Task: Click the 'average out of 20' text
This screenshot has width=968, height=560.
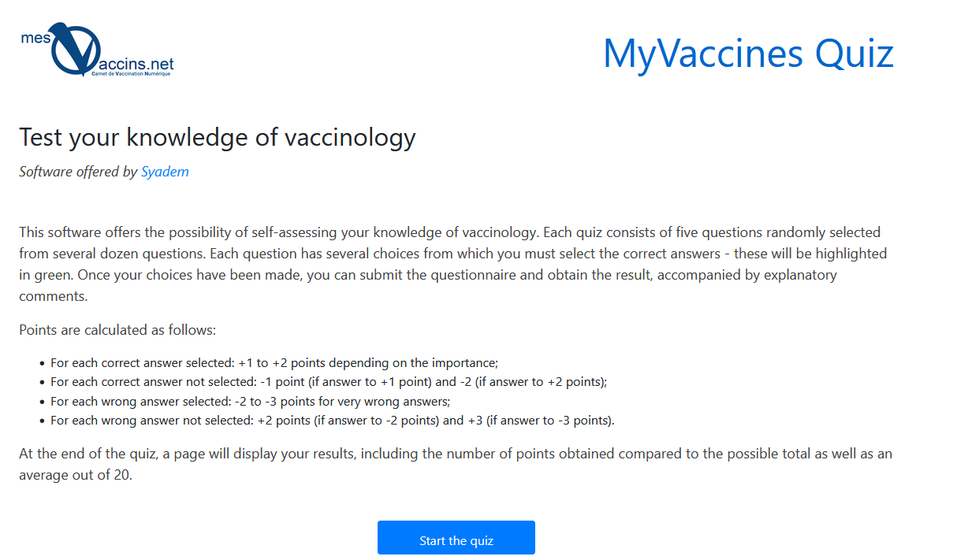Action: point(75,476)
